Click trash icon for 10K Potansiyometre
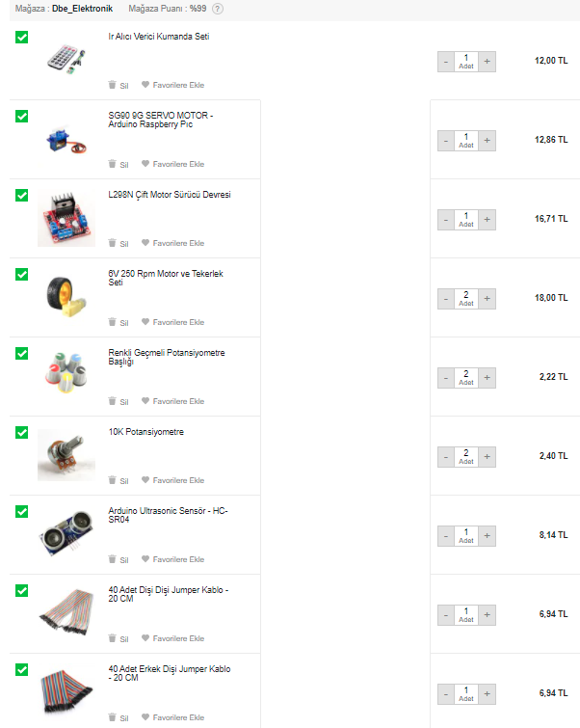Screen dimensions: 580x728 (113, 480)
